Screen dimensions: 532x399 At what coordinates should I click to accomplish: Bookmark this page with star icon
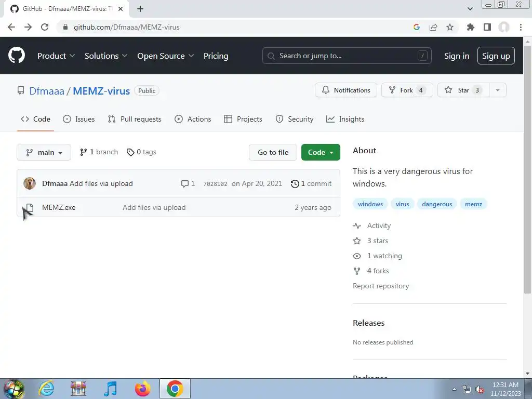450,27
